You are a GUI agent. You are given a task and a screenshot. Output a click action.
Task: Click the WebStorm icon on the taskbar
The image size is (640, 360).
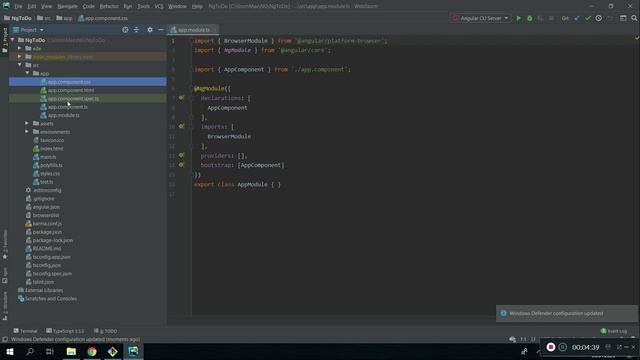[133, 351]
